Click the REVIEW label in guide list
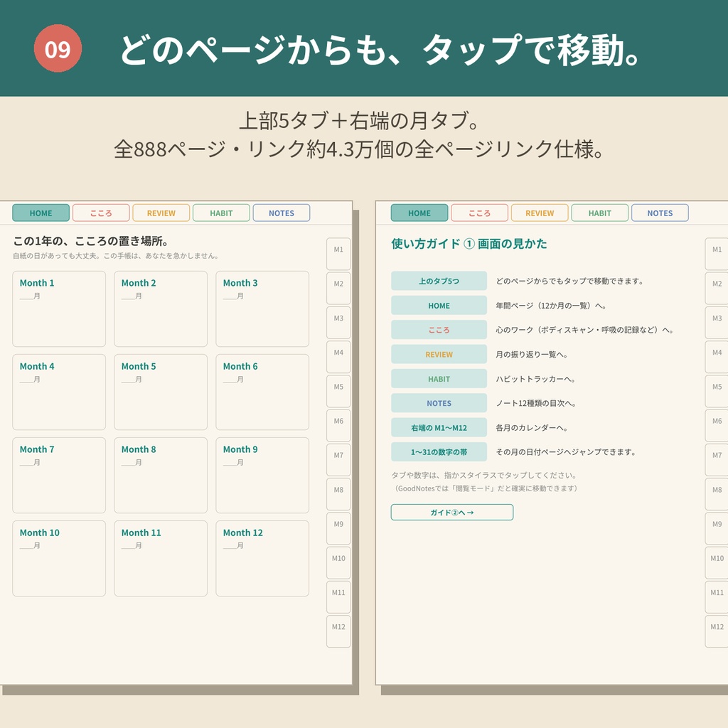The height and width of the screenshot is (728, 728). click(x=439, y=354)
